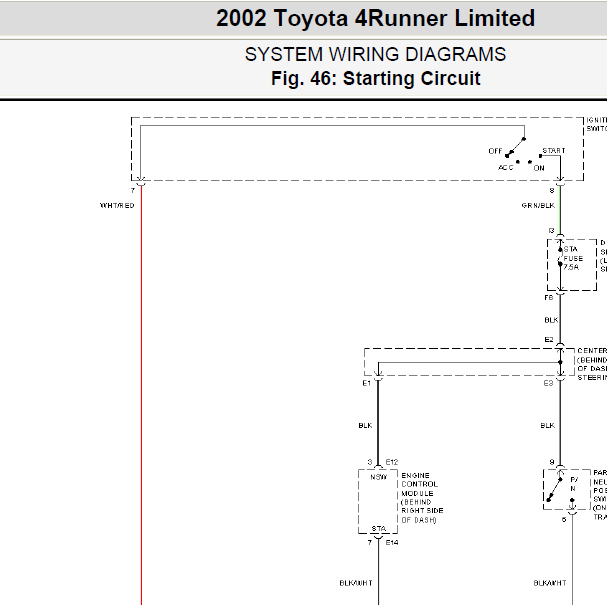Click the 'WHT/RED' wire color label
Viewport: 607px width, 605px height.
click(117, 206)
